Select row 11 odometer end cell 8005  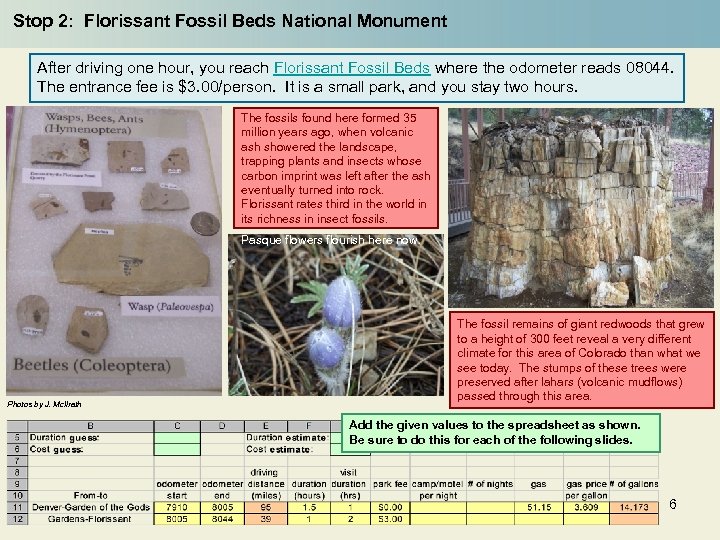tap(222, 507)
